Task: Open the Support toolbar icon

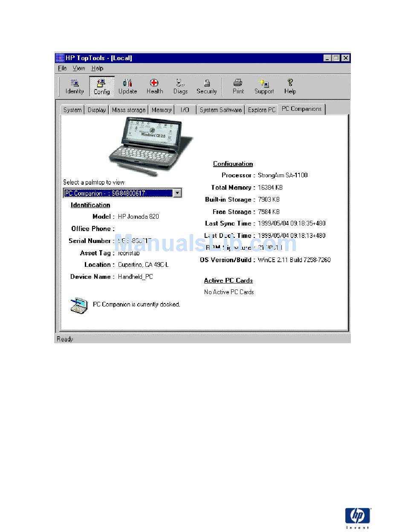Action: tap(264, 86)
